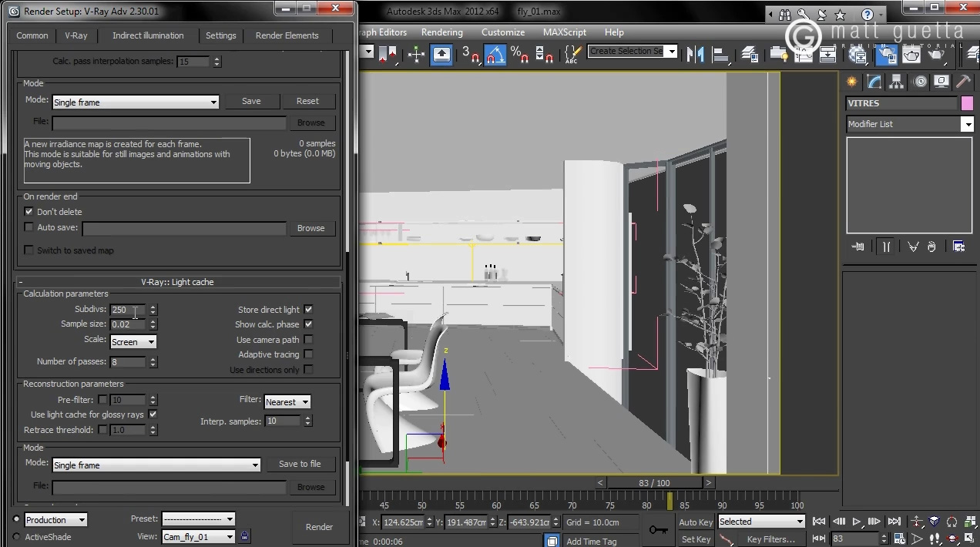Click Make Unique icon under stack
Viewport: 980px width, 547px height.
pos(913,247)
